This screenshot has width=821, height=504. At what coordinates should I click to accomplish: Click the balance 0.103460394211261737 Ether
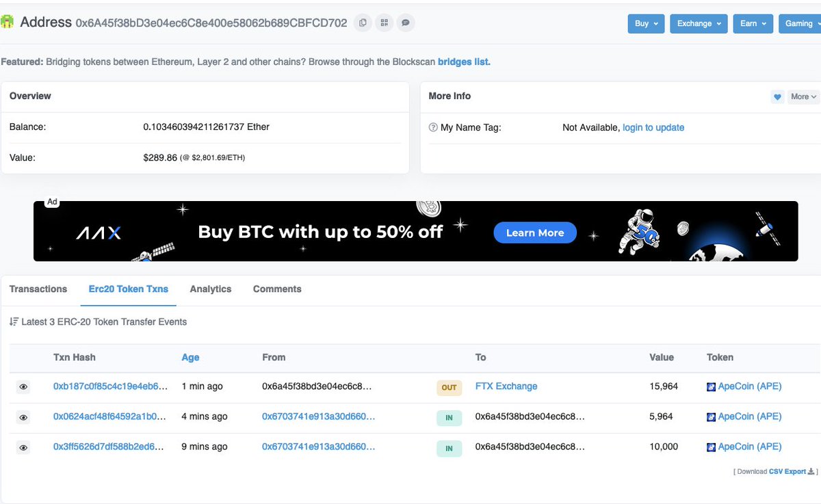206,127
